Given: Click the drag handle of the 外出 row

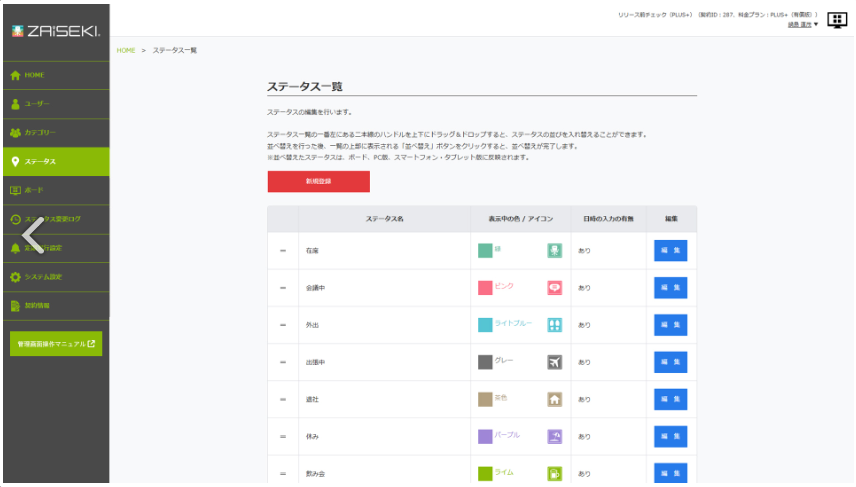Looking at the screenshot, I should [283, 325].
